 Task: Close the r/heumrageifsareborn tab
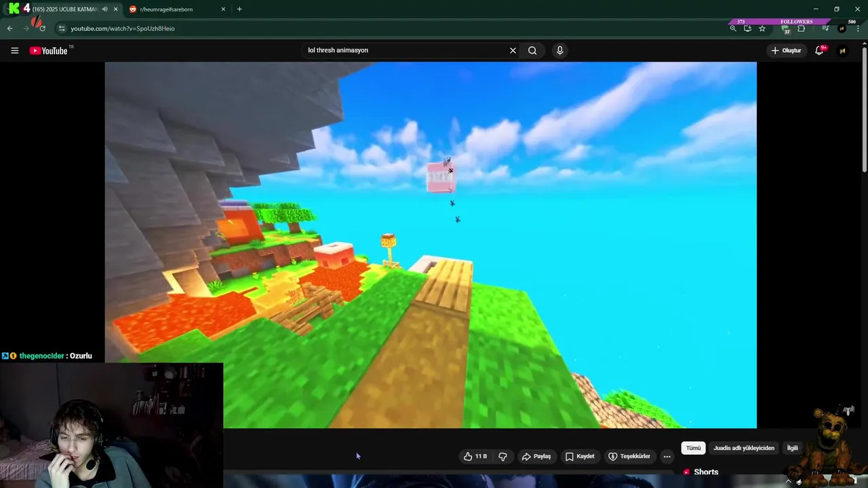[x=223, y=9]
